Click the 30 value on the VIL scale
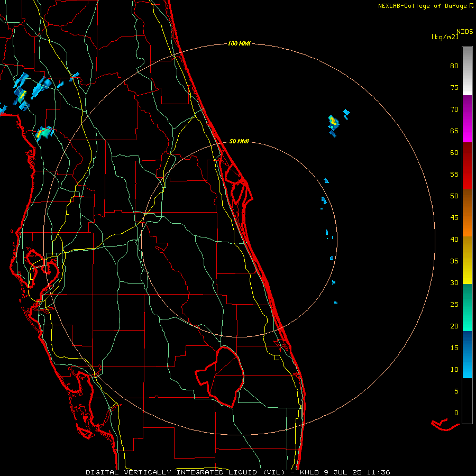476x476 pixels. click(454, 283)
